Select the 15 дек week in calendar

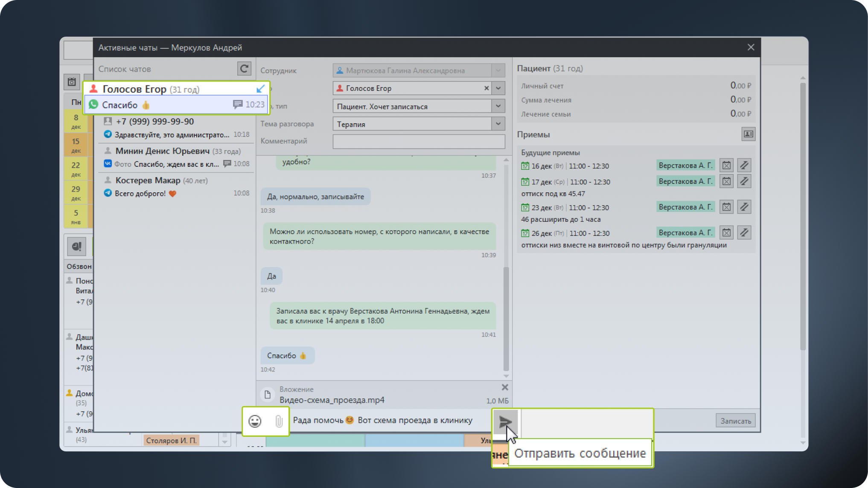76,145
